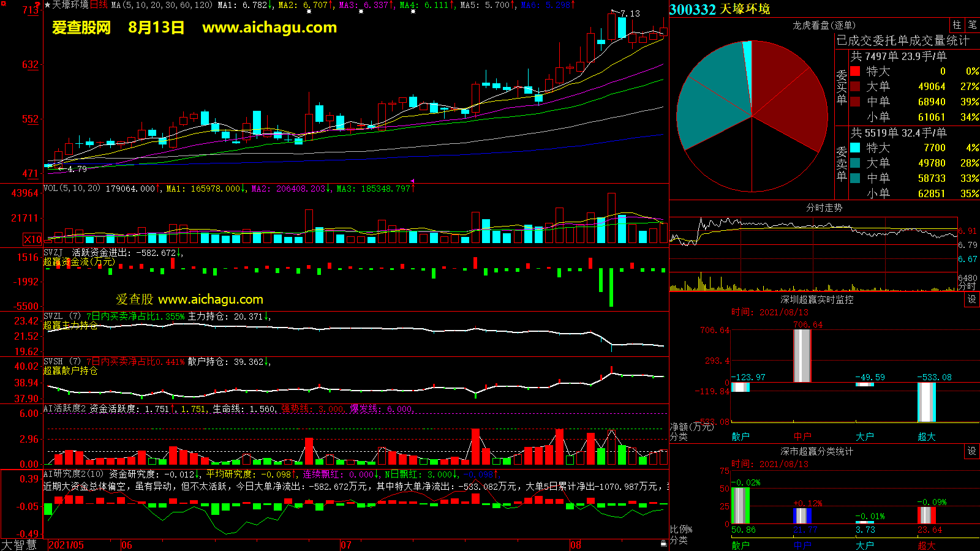This screenshot has width=980, height=551.
Task: Click the bright red 特大 buy legend swatch
Action: point(855,71)
